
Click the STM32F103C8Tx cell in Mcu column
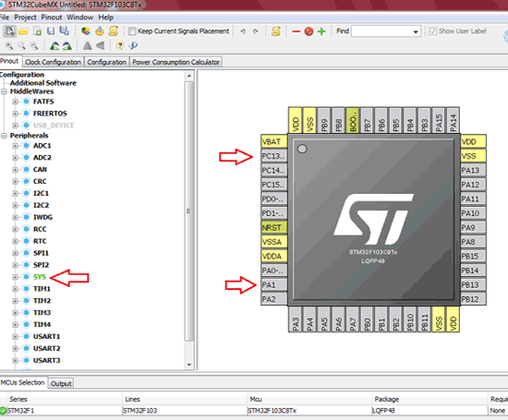309,411
